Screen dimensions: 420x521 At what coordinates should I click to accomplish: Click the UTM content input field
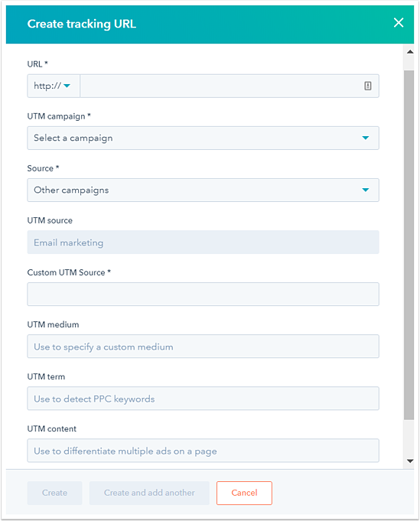coord(203,451)
